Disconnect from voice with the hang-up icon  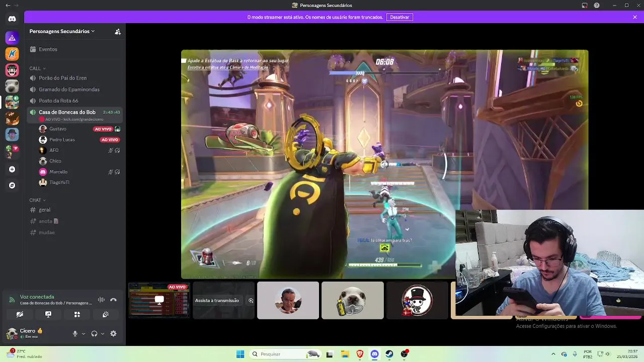coord(113,300)
